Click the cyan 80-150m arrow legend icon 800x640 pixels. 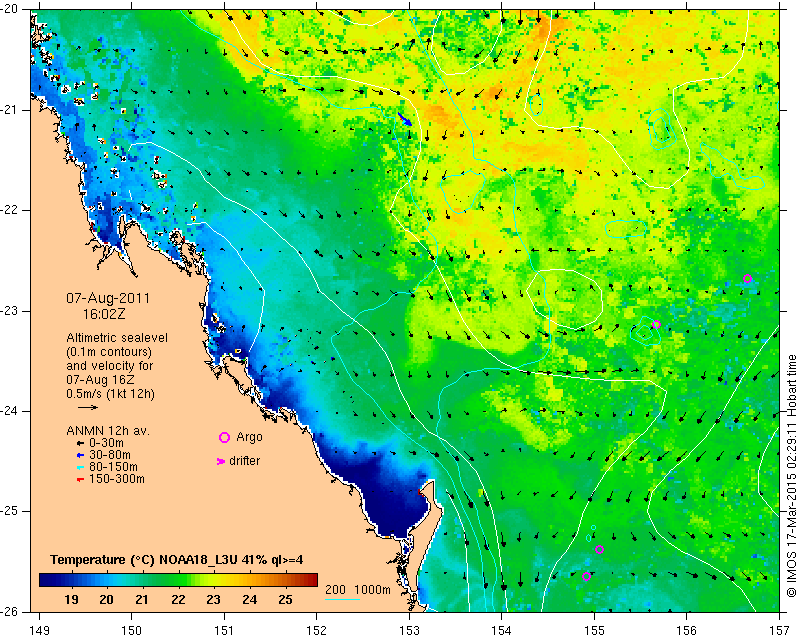[80, 467]
